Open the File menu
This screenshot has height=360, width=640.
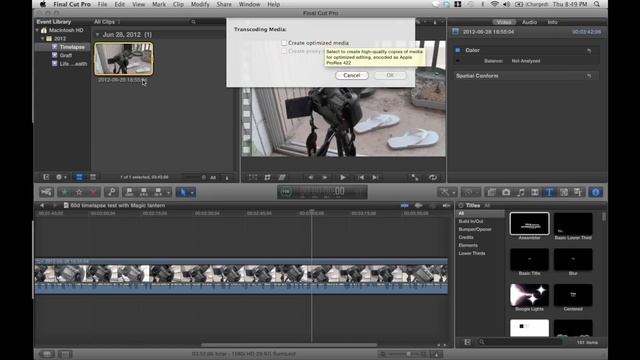pos(102,4)
